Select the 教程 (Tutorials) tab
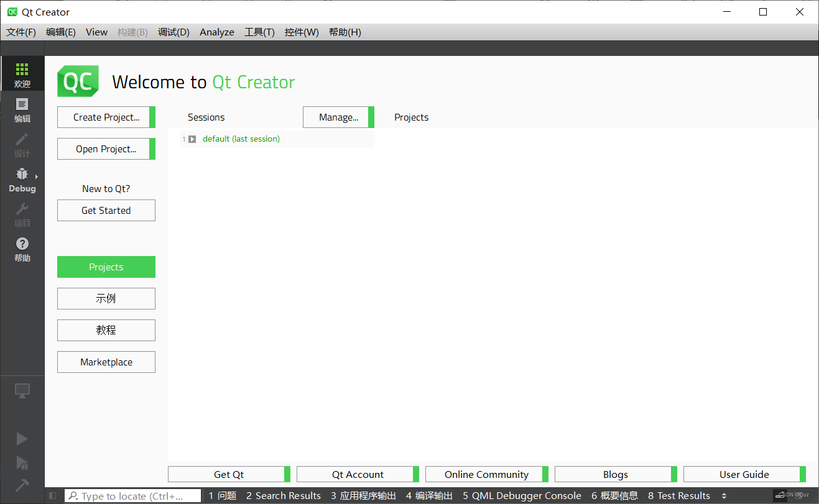The height and width of the screenshot is (504, 819). click(x=106, y=330)
